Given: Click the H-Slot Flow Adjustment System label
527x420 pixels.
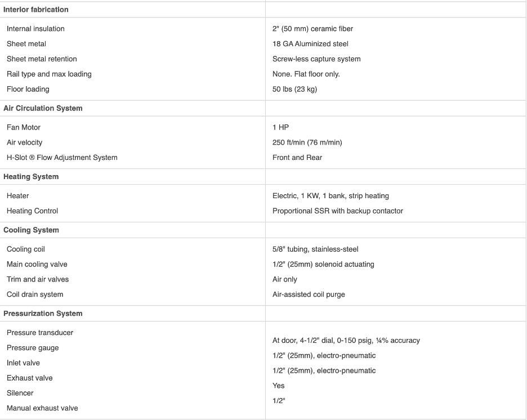Looking at the screenshot, I should [62, 158].
